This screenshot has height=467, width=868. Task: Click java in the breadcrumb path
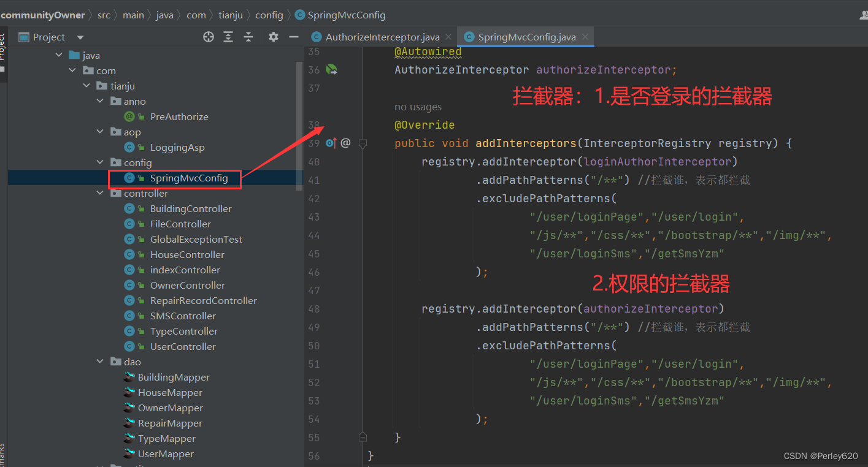165,15
